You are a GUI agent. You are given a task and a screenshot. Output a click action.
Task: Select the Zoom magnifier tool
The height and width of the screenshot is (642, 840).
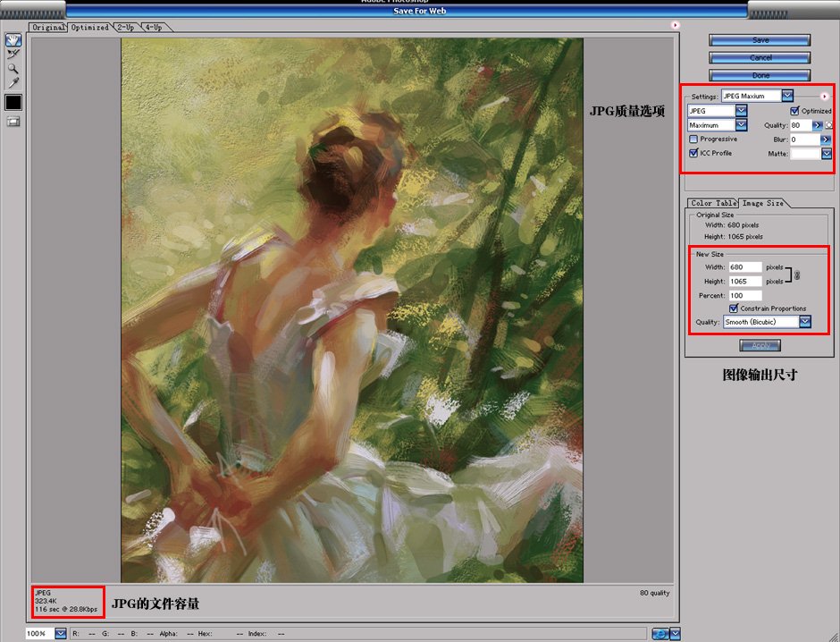point(13,69)
